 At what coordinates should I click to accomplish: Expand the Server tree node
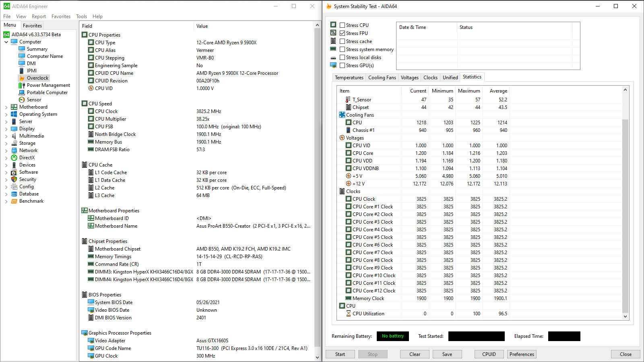(6, 121)
